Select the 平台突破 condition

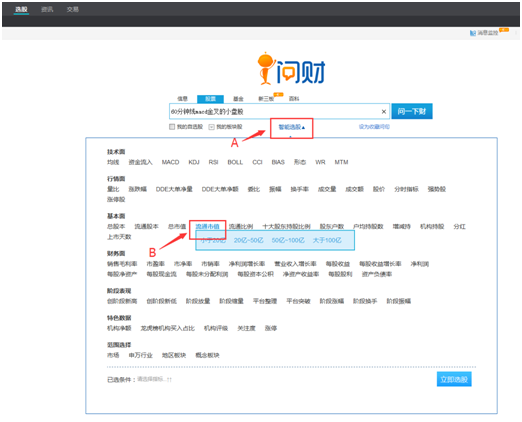coord(298,301)
